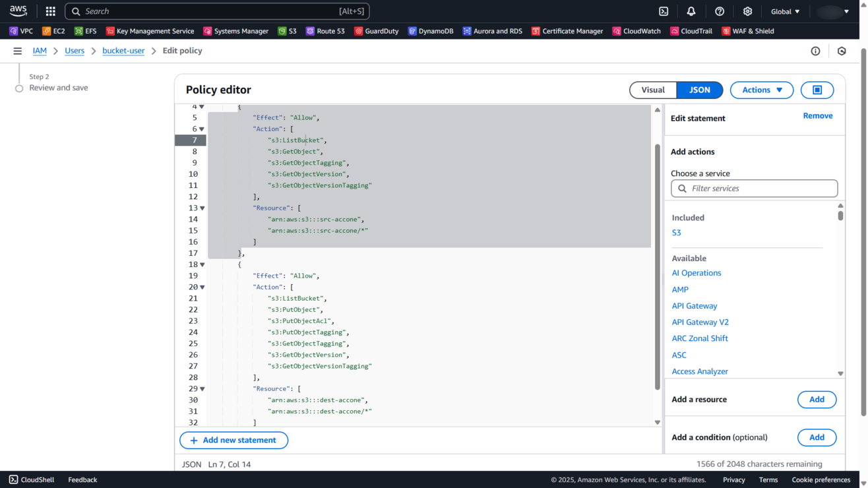
Task: Open Privacy footer link
Action: [733, 479]
